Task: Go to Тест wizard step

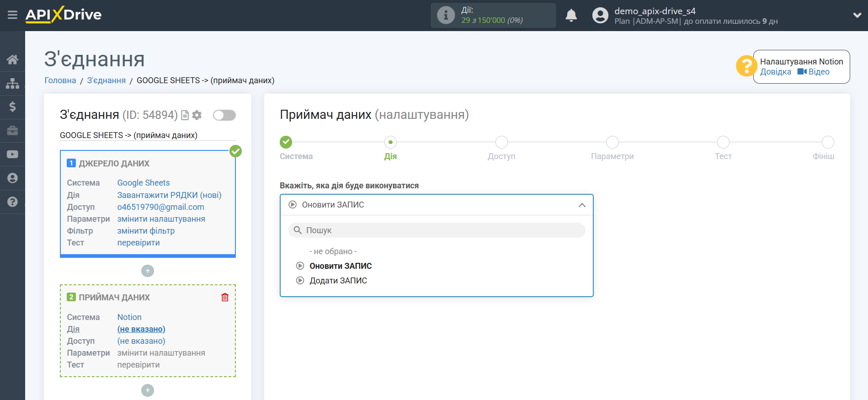Action: coord(723,142)
